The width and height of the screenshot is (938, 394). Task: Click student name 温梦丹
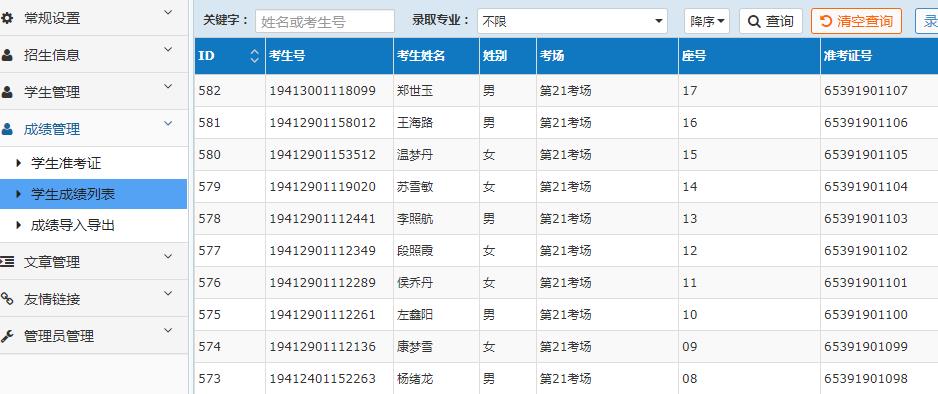[415, 155]
